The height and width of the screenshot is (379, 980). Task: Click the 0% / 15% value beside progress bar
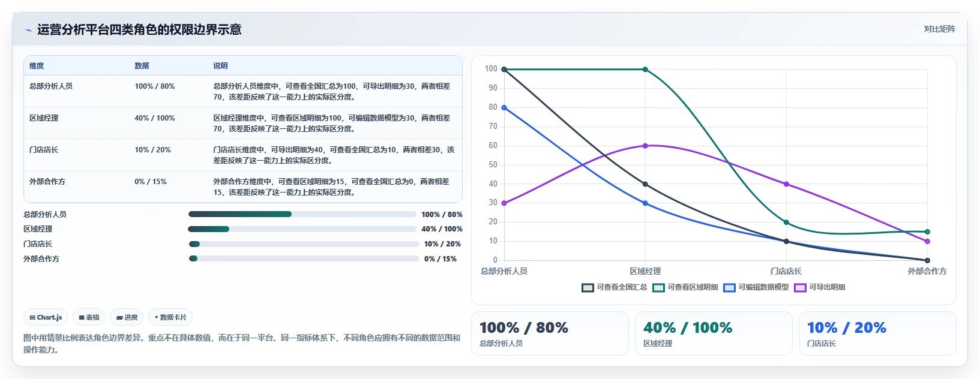(440, 259)
